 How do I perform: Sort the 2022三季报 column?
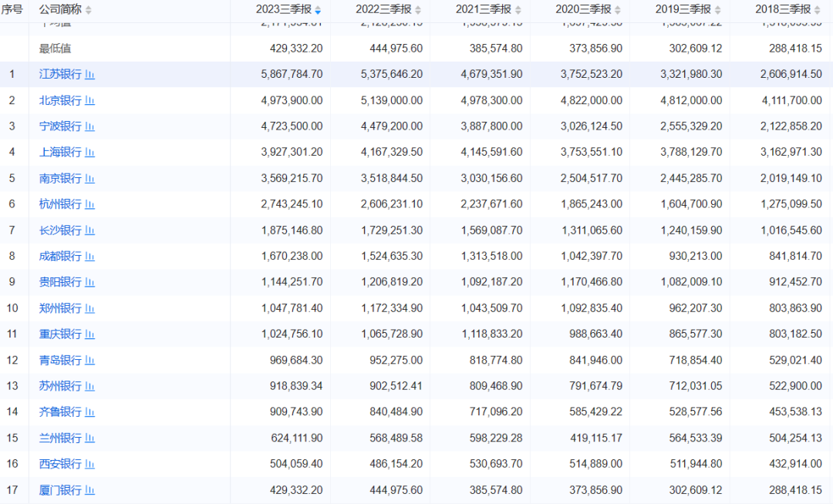[418, 10]
